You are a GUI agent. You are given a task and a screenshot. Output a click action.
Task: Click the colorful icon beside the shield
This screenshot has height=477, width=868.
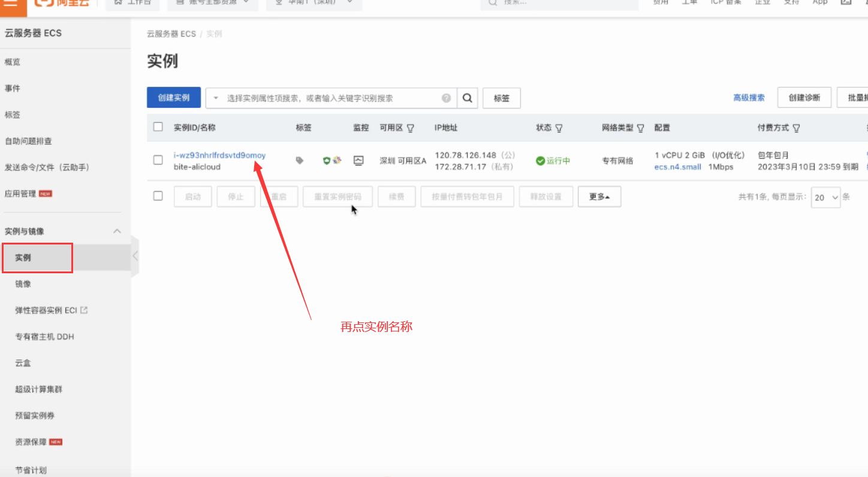tap(337, 160)
